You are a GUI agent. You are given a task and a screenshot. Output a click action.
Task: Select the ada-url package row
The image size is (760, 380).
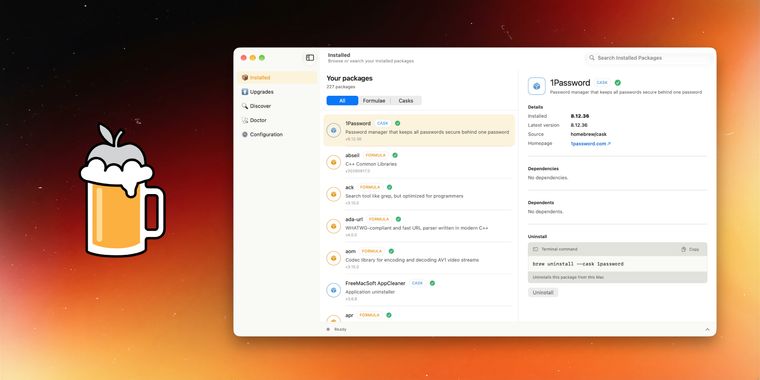pyautogui.click(x=419, y=226)
